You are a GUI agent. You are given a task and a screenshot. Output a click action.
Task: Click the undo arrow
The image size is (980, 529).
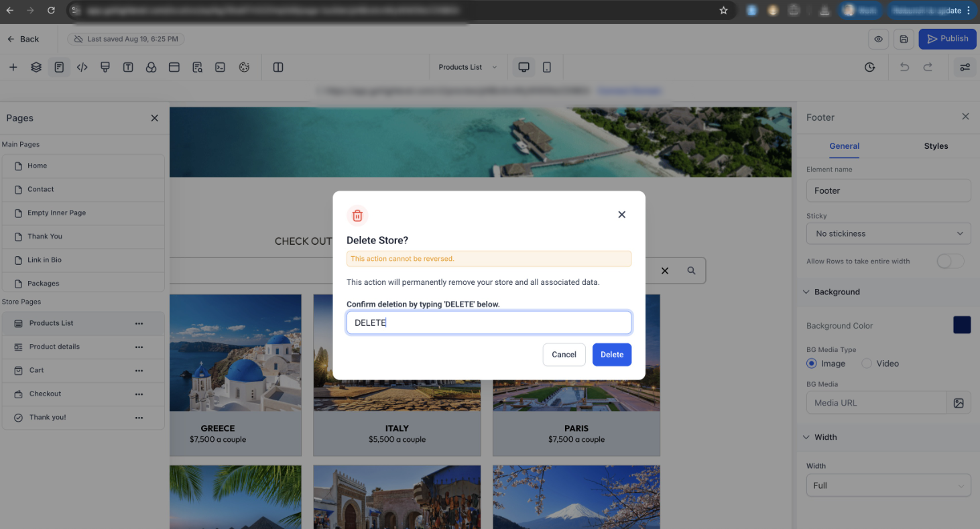[x=905, y=67]
